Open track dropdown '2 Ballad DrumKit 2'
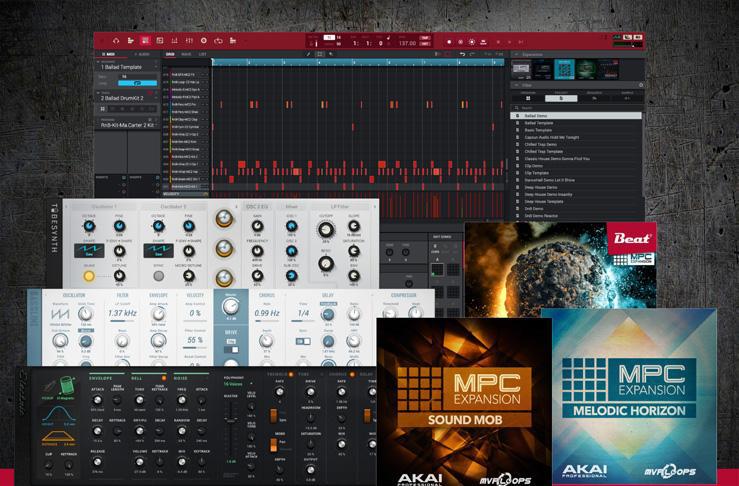This screenshot has height=486, width=739. 127,98
